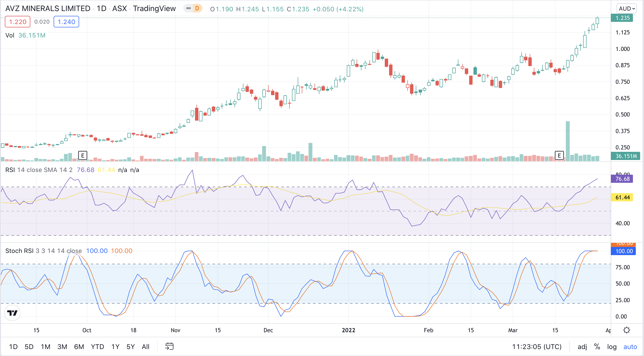Click the Nov label on time axis
The height and width of the screenshot is (356, 644).
coord(175,330)
